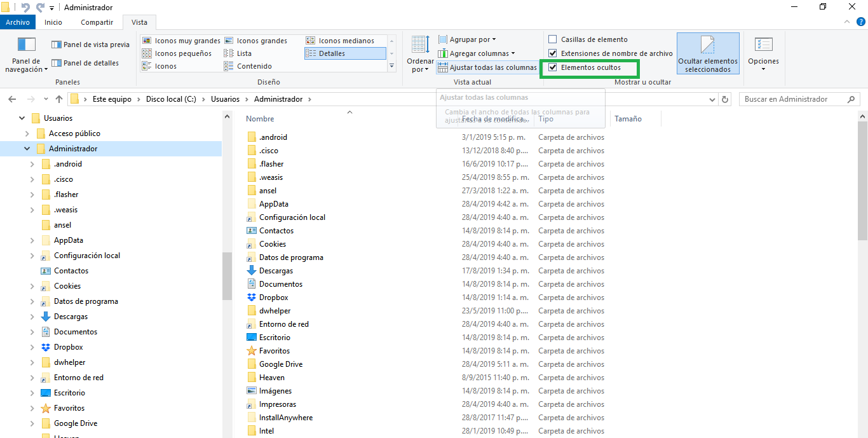The height and width of the screenshot is (438, 868).
Task: Select Detalles layout
Action: click(344, 53)
